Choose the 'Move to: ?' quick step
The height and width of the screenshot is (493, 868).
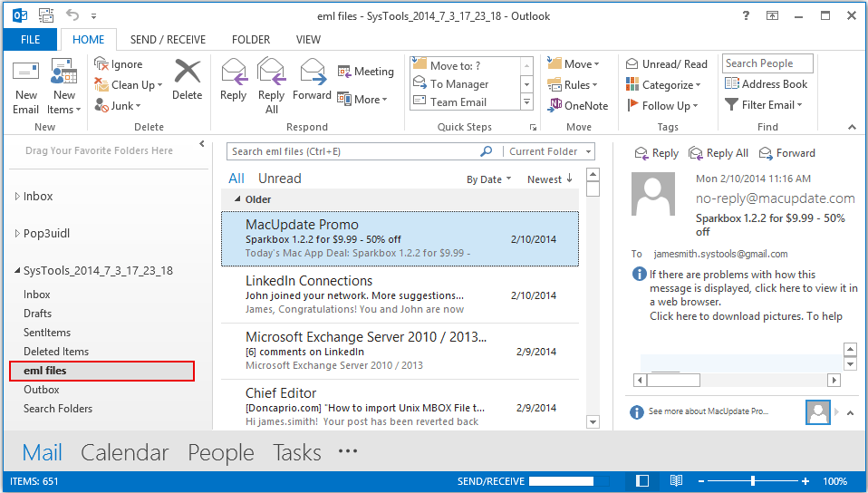[x=465, y=65]
